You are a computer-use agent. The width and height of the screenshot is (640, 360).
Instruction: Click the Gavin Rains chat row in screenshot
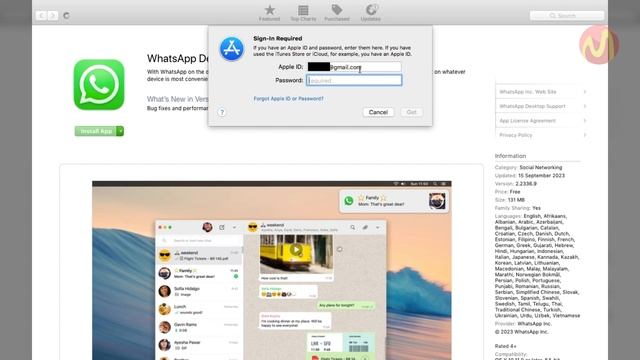(x=199, y=327)
